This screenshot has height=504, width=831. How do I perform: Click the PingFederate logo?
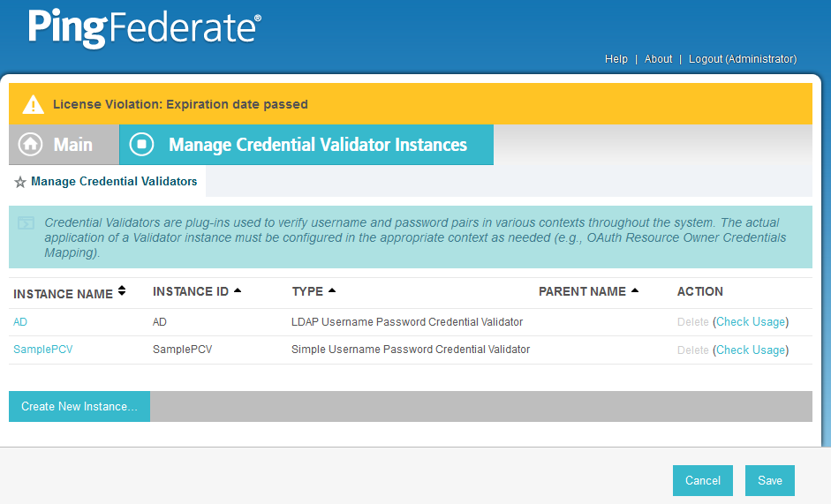point(145,28)
